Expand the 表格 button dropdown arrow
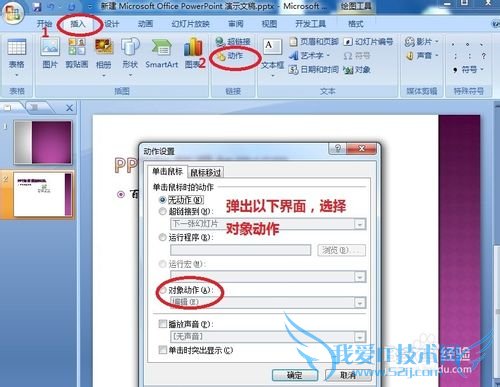500x387 pixels. pyautogui.click(x=16, y=75)
